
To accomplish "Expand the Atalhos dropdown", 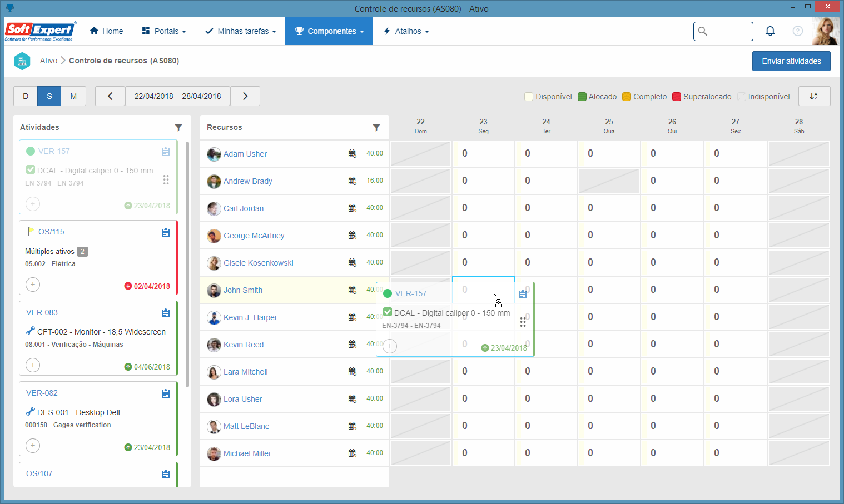I will click(x=406, y=31).
